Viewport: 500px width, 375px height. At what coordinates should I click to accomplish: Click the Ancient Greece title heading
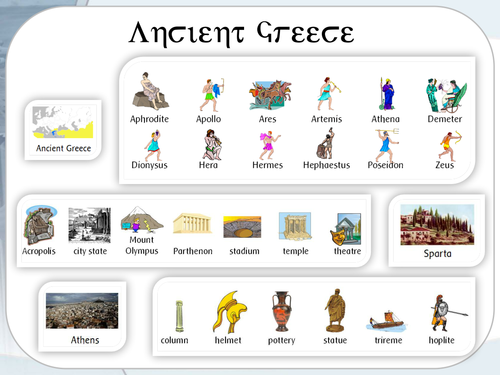click(x=242, y=34)
